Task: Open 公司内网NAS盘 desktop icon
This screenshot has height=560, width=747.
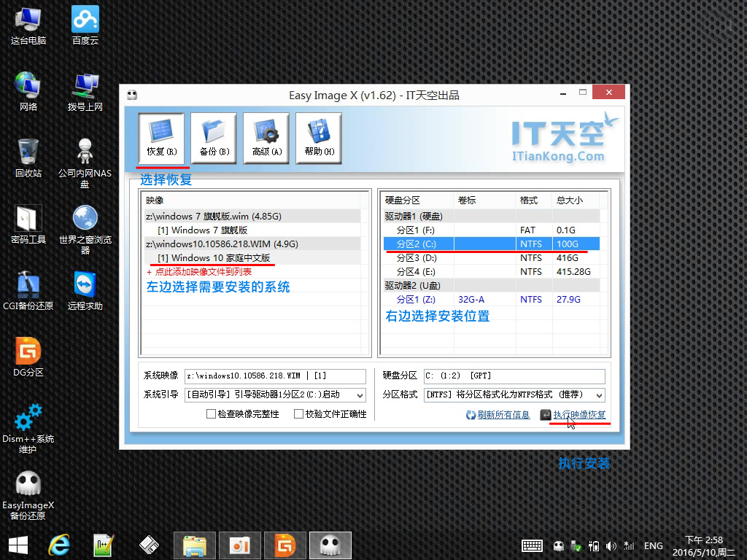Action: click(x=85, y=163)
